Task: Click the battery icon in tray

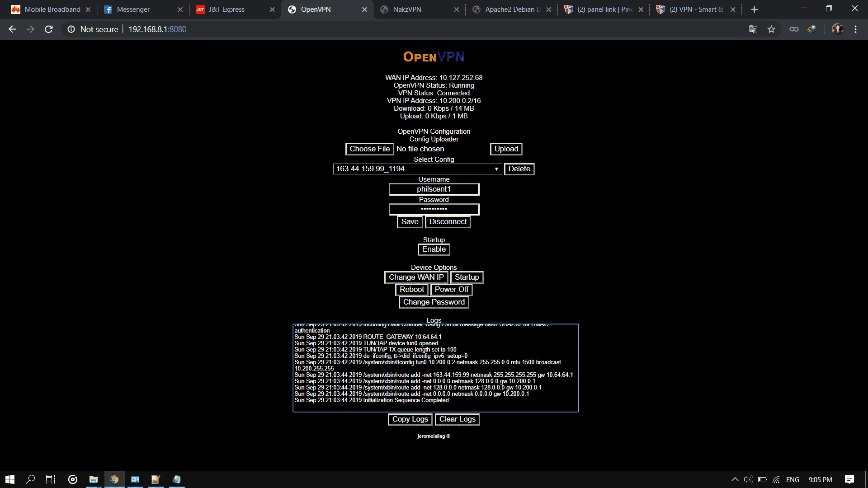Action: 762,479
